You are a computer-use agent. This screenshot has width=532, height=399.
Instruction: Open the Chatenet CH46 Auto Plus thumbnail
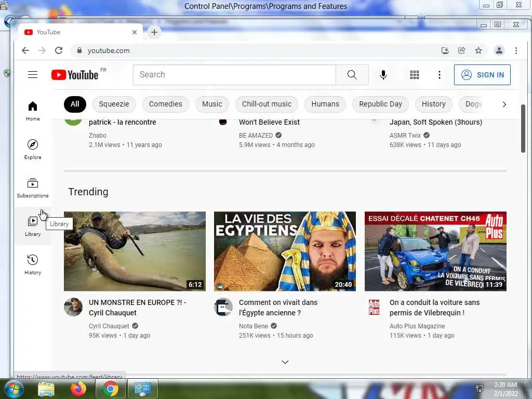(x=435, y=251)
